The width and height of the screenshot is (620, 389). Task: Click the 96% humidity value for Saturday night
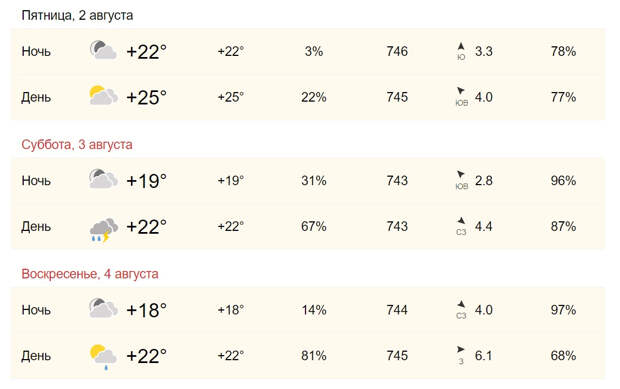[563, 181]
